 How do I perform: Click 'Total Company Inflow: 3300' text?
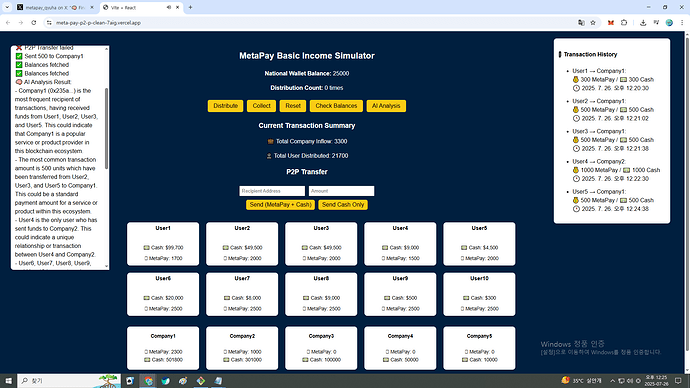tap(307, 142)
